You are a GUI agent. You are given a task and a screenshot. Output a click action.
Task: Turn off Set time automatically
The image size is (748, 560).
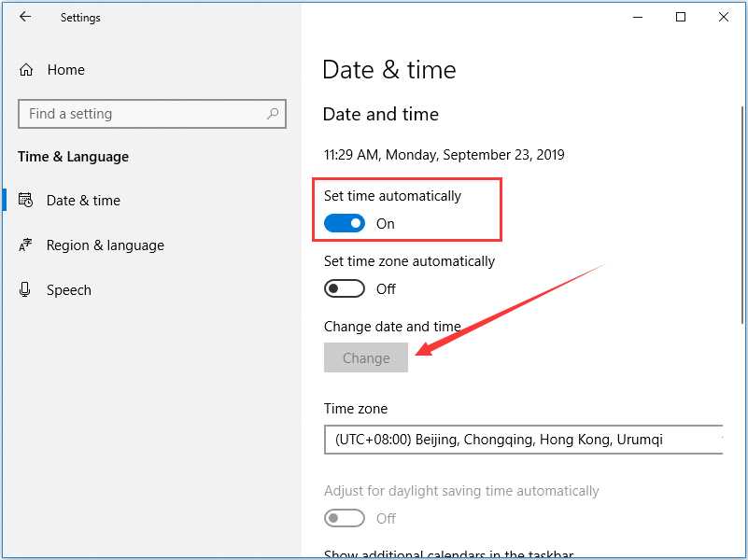(x=345, y=223)
